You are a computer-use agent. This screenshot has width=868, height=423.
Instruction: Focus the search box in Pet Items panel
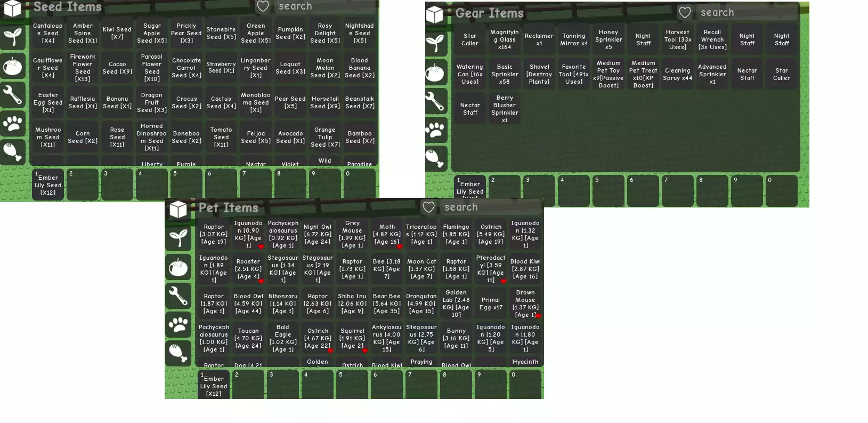coord(490,207)
